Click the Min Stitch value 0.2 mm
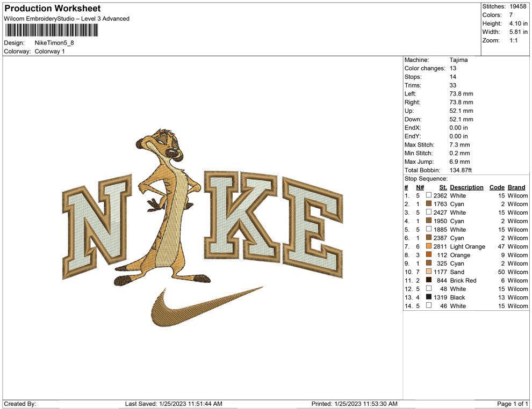 (x=460, y=153)
